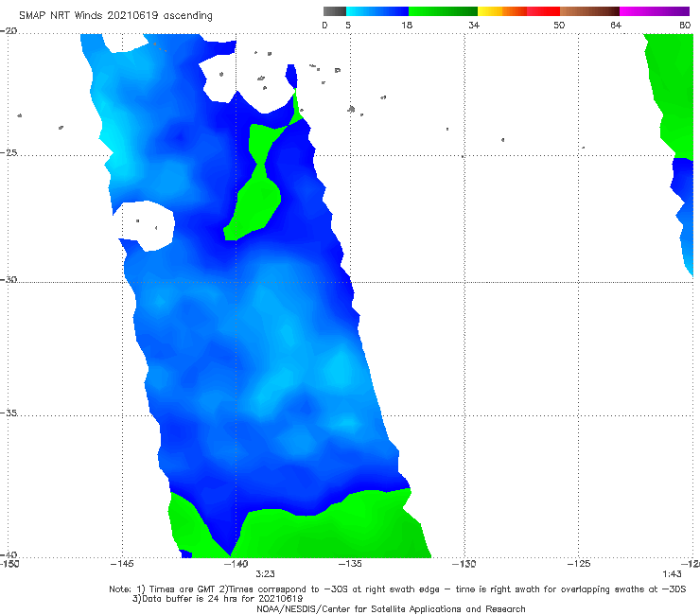Click the title 'SMAP NRT Winds 20210619 ascending'
700x615 pixels.
115,16
